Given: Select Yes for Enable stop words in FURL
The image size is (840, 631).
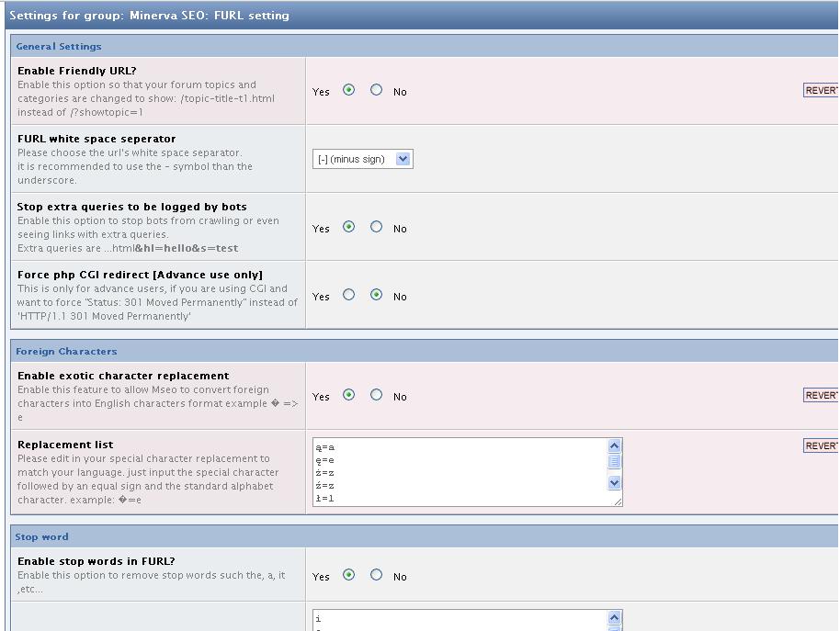Looking at the screenshot, I should pyautogui.click(x=348, y=575).
